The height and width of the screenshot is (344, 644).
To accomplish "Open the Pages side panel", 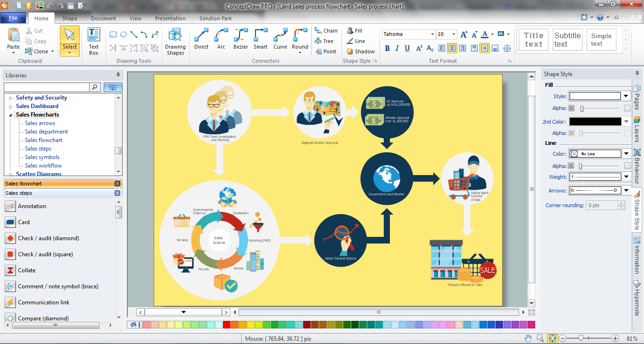I will [x=637, y=97].
